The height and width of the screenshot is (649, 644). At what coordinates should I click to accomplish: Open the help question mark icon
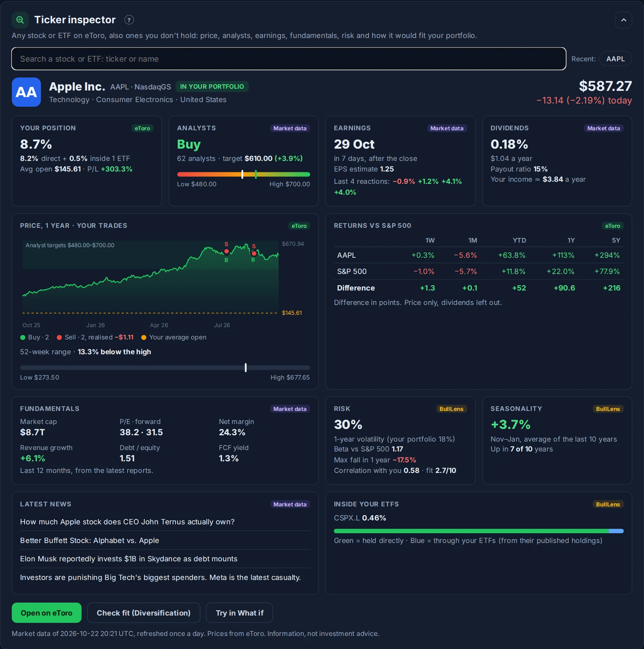tap(129, 20)
